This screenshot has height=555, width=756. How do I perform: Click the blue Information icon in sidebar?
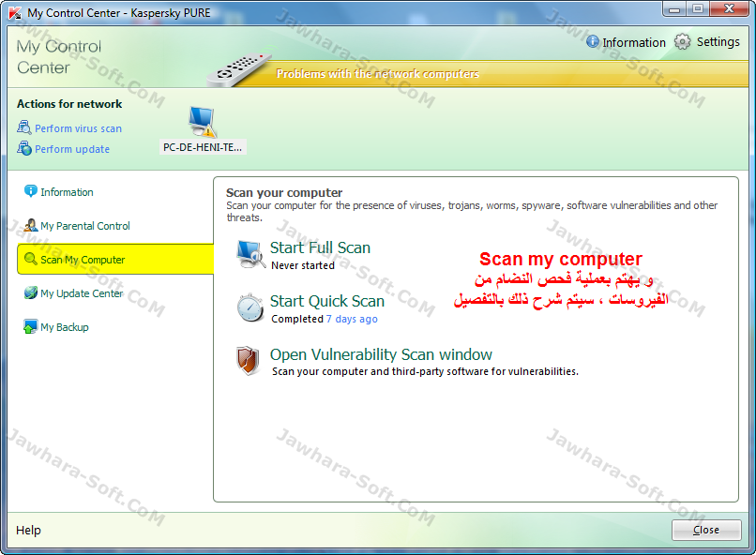click(x=30, y=191)
